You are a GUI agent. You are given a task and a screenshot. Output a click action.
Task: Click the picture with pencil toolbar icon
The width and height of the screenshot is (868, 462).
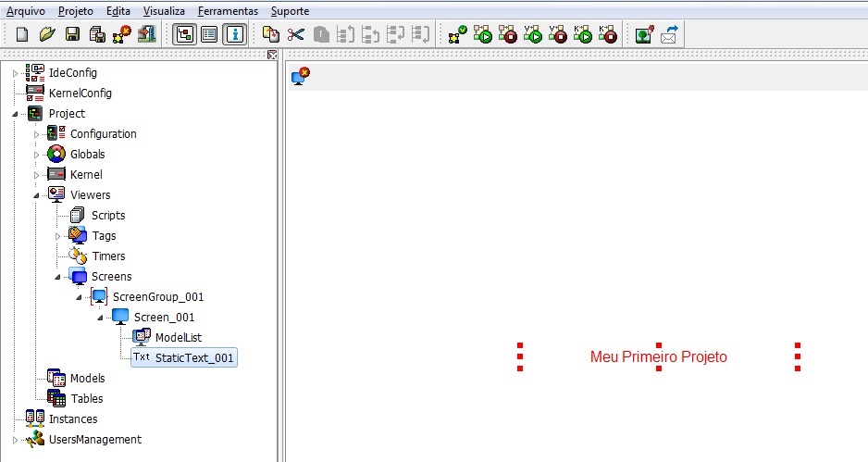click(x=644, y=34)
